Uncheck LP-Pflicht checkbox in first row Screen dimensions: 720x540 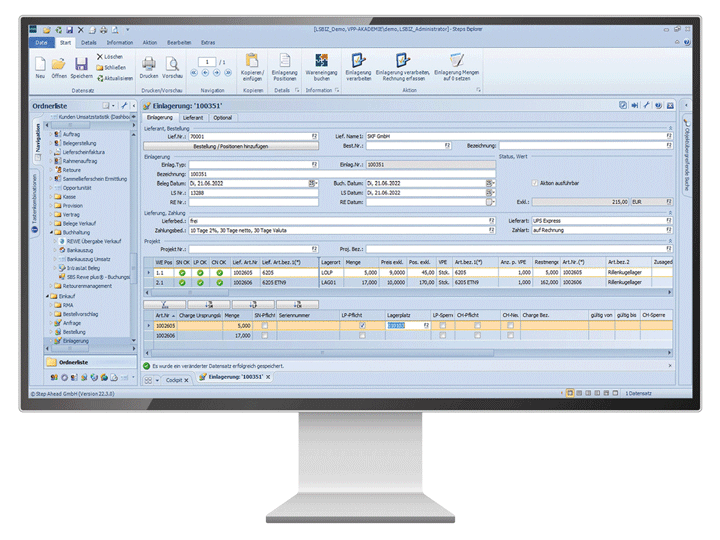coord(361,325)
